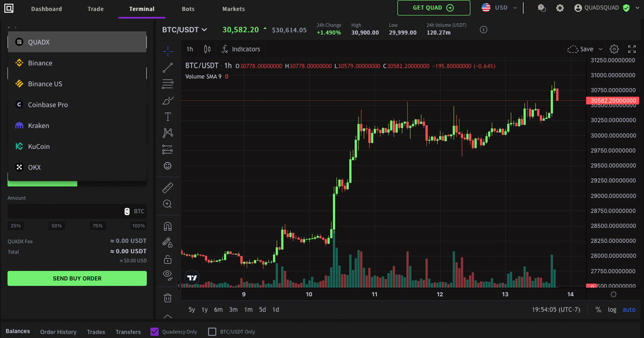Screen dimensions: 644x338
Task: Toggle hide all drawings eye icon
Action: [x=167, y=275]
